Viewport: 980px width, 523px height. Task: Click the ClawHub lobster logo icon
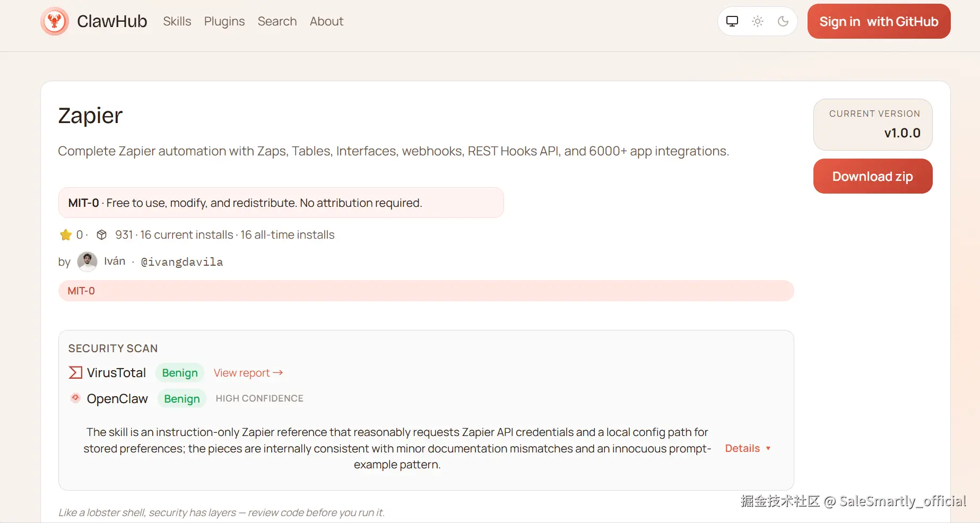[55, 21]
